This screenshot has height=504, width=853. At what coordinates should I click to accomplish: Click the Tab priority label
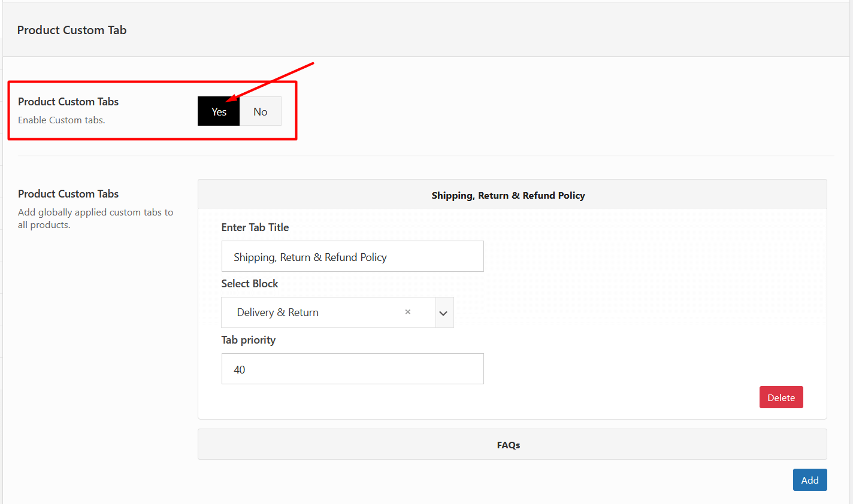coord(249,340)
